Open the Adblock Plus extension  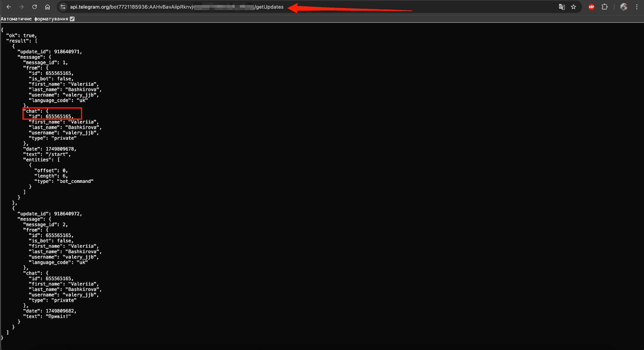592,7
